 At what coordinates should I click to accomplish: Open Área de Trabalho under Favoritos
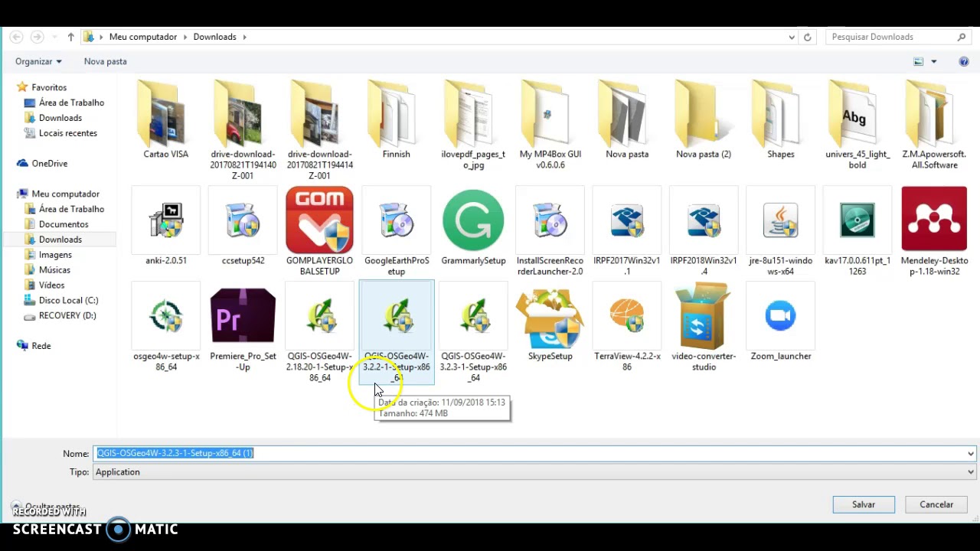[x=71, y=103]
